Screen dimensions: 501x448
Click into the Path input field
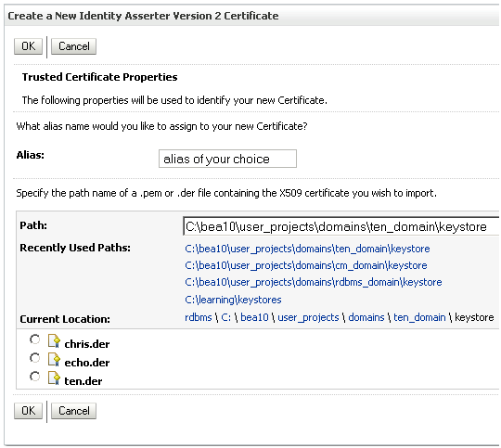pos(340,226)
